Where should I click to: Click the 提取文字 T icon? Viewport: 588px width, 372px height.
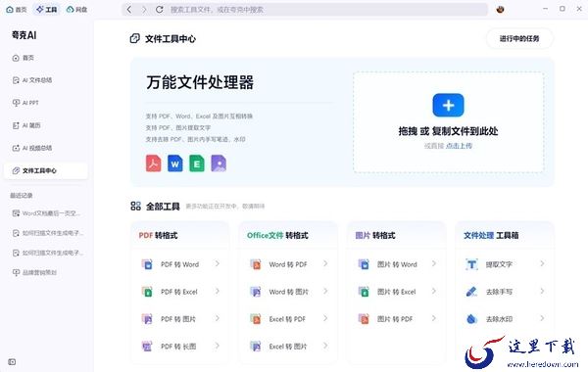tap(471, 264)
